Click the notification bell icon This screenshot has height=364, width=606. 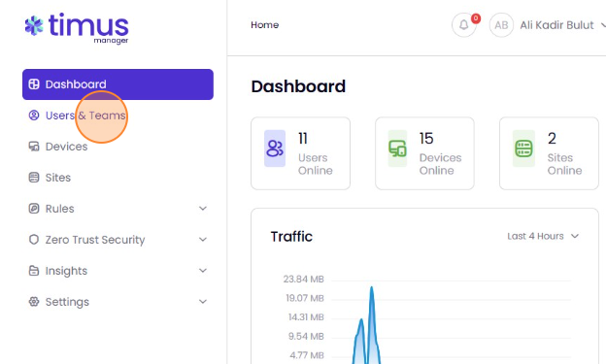tap(464, 25)
